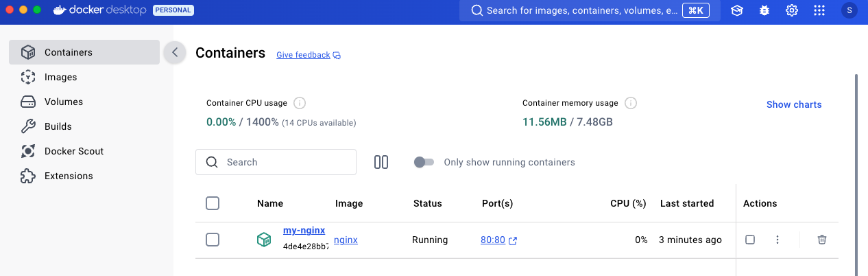Open the user account avatar S
Screen dimensions: 868x276
[849, 11]
